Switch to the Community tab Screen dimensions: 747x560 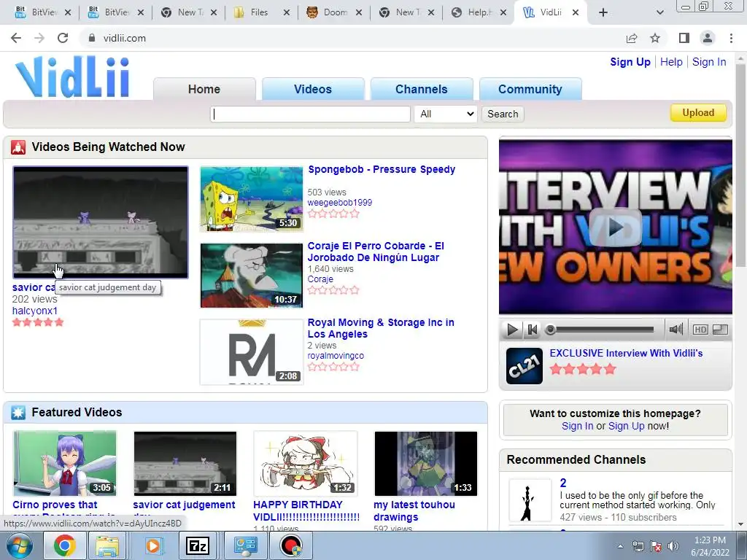pos(530,89)
